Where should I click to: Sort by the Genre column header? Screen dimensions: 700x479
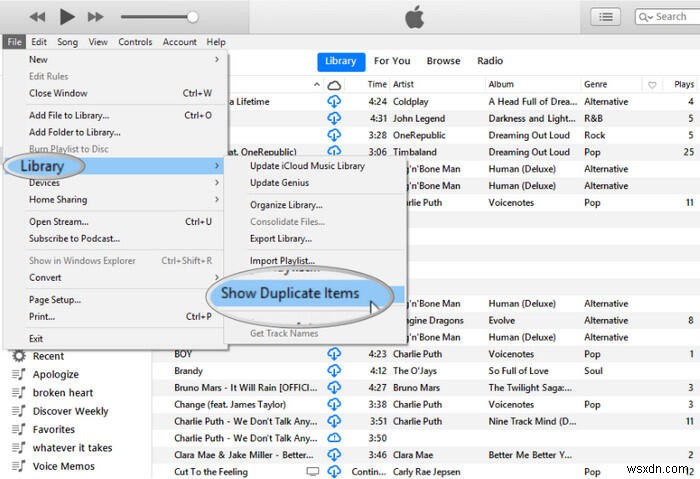pos(596,84)
